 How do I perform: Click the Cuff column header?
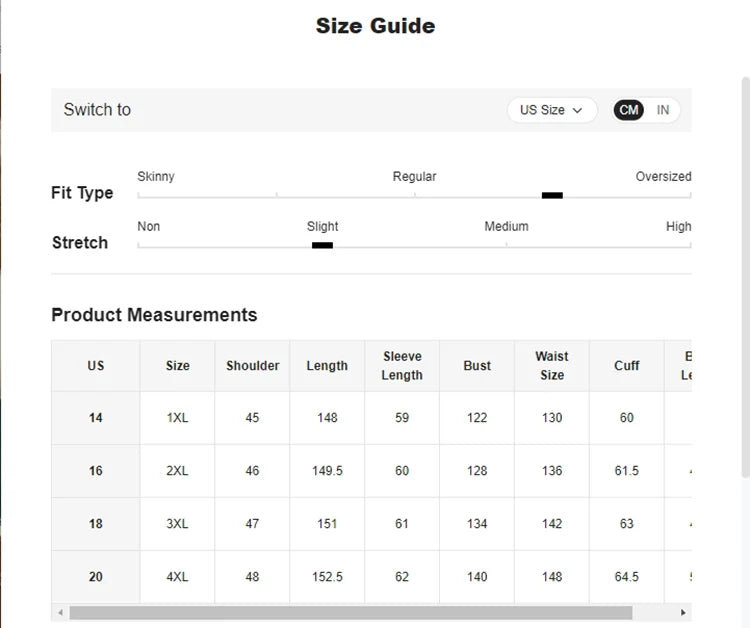tap(627, 366)
